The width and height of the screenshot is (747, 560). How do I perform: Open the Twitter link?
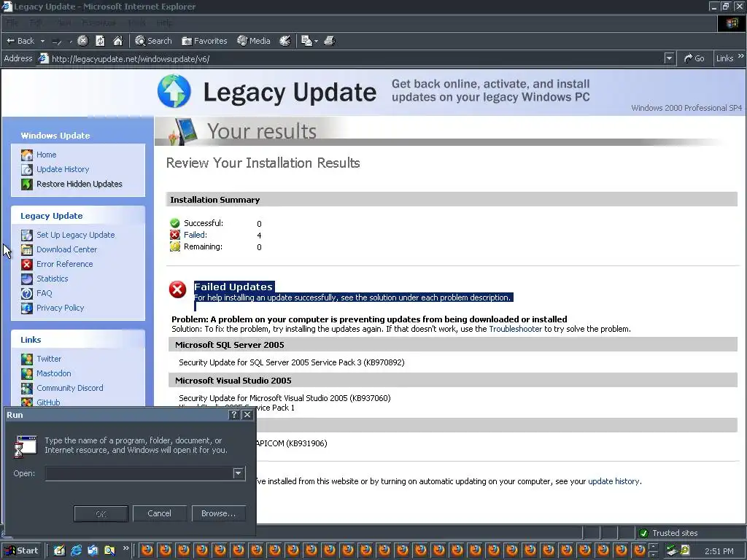click(49, 359)
